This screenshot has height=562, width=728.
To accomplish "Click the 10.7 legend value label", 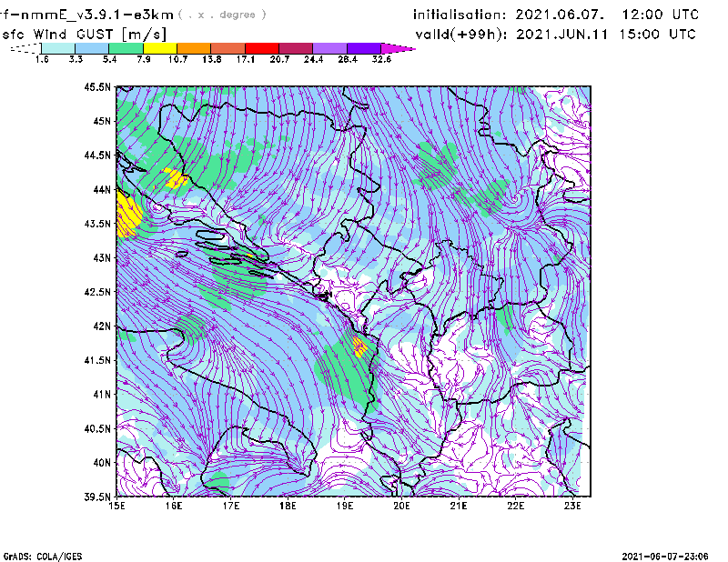I will coord(177,59).
